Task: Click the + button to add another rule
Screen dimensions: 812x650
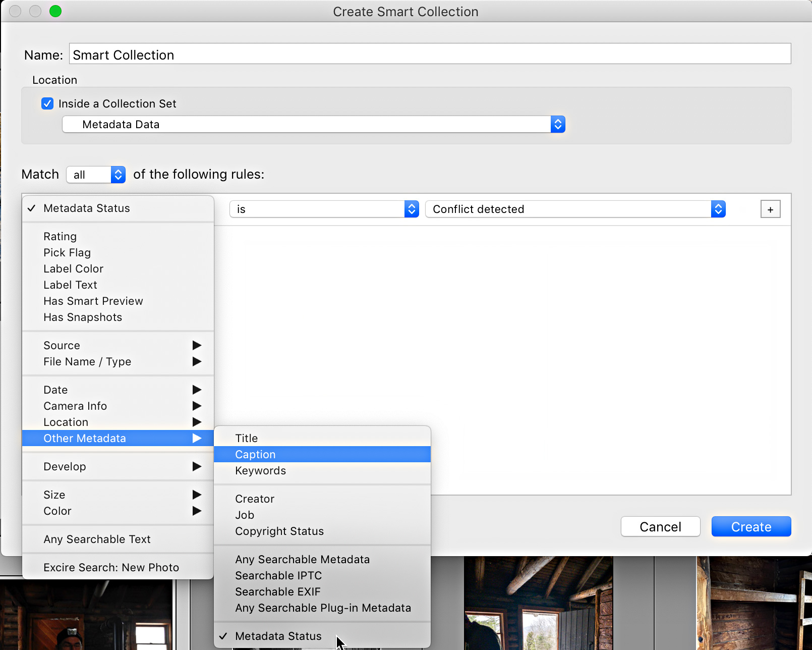Action: pyautogui.click(x=770, y=208)
